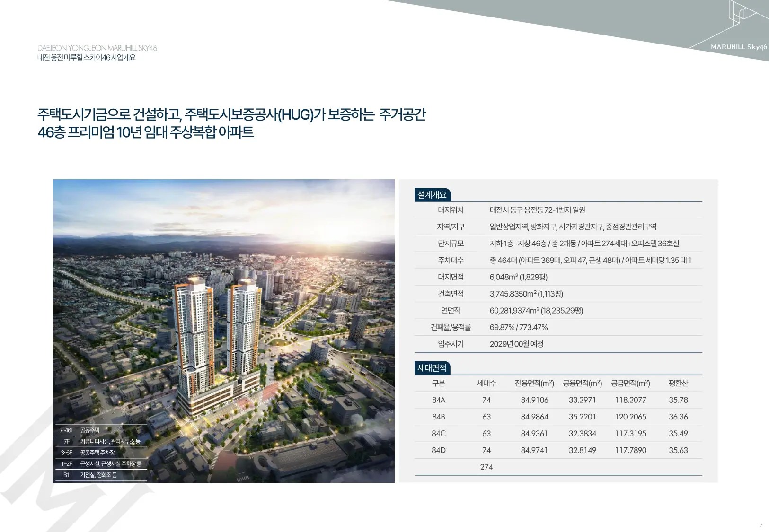Click the 평환산 column header
Screen dimensions: 769x532
coord(678,383)
